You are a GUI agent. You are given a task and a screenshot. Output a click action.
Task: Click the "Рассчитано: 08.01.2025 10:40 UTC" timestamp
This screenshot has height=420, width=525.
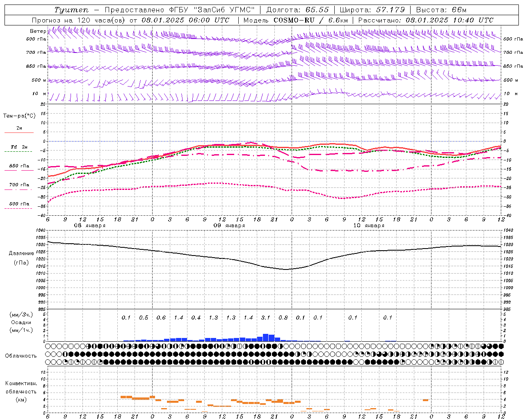pos(426,20)
